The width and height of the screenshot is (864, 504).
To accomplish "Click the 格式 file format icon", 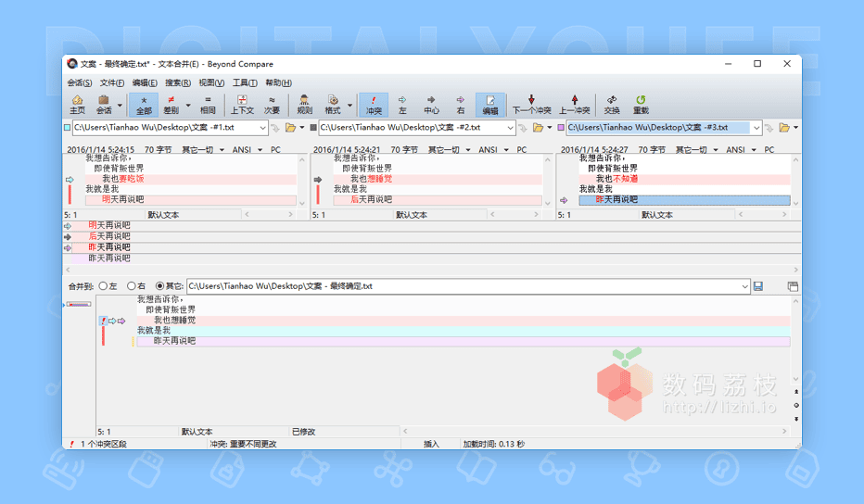I will pos(333,104).
